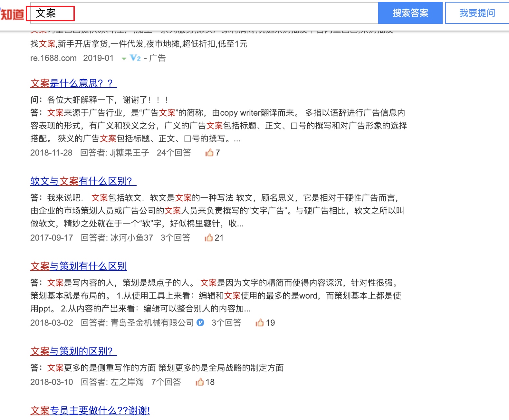This screenshot has height=420, width=509.
Task: Click the 搜索答案 button
Action: click(x=410, y=13)
